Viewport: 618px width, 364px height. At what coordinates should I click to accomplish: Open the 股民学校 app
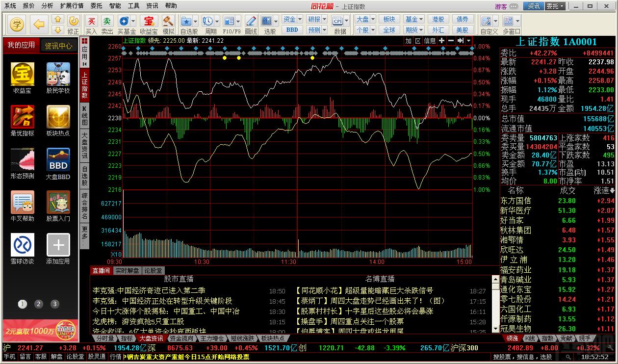[58, 78]
